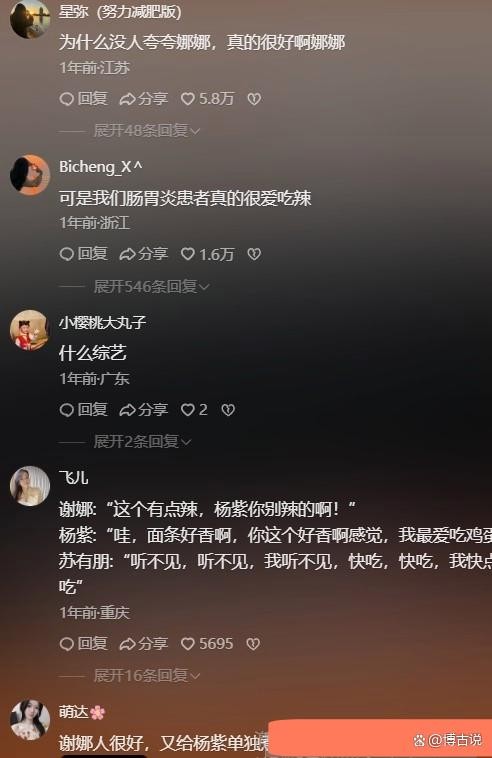This screenshot has height=758, width=492.
Task: Reply to 飞儿's comment
Action: (83, 643)
